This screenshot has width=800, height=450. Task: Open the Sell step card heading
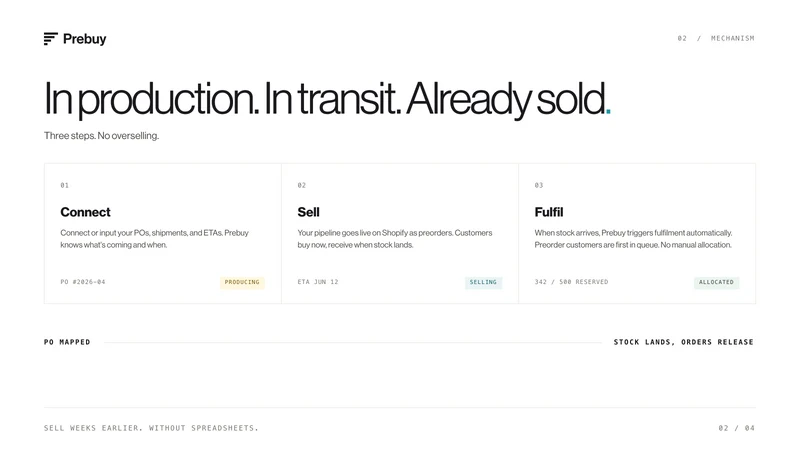[308, 212]
